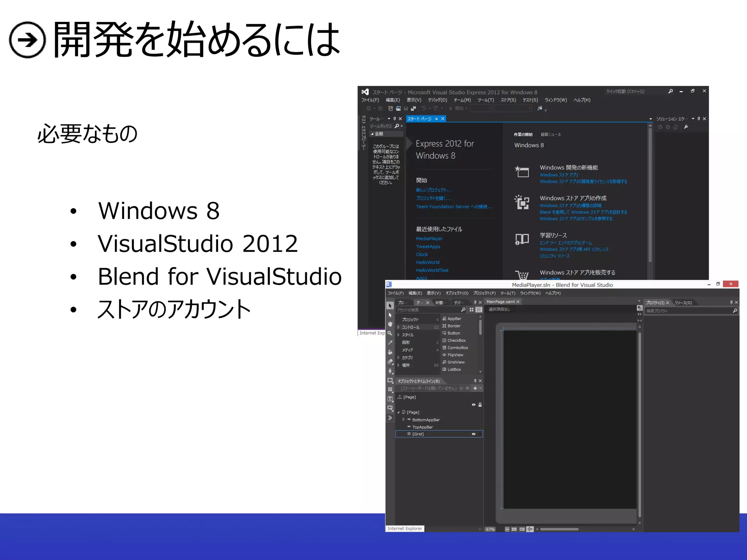This screenshot has height=560, width=747.
Task: Switch Blend assets to grid view mode
Action: (472, 310)
